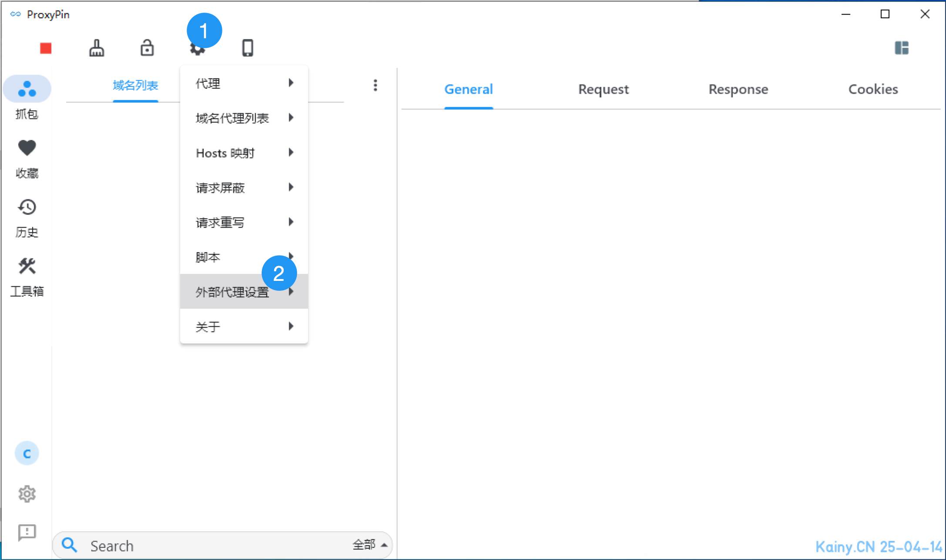Expand the 关于 submenu arrow
The height and width of the screenshot is (560, 946).
tap(291, 327)
